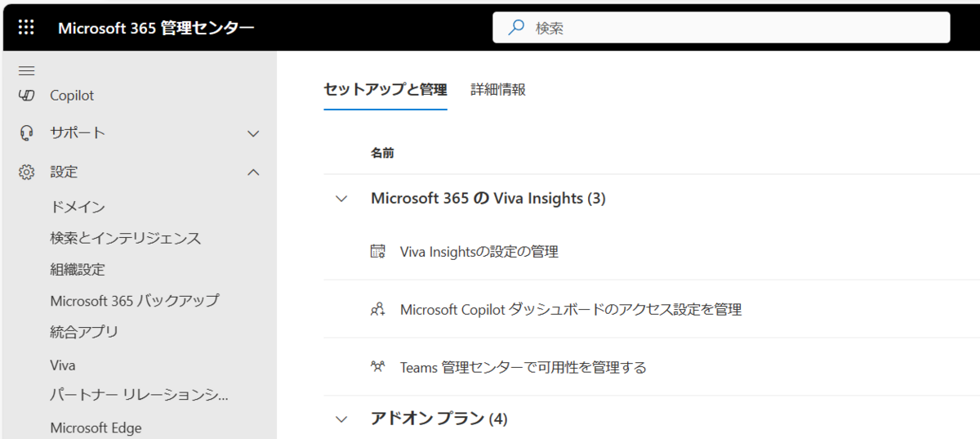Expand the サポート chevron in sidebar
This screenshot has height=439, width=980.
coord(253,133)
